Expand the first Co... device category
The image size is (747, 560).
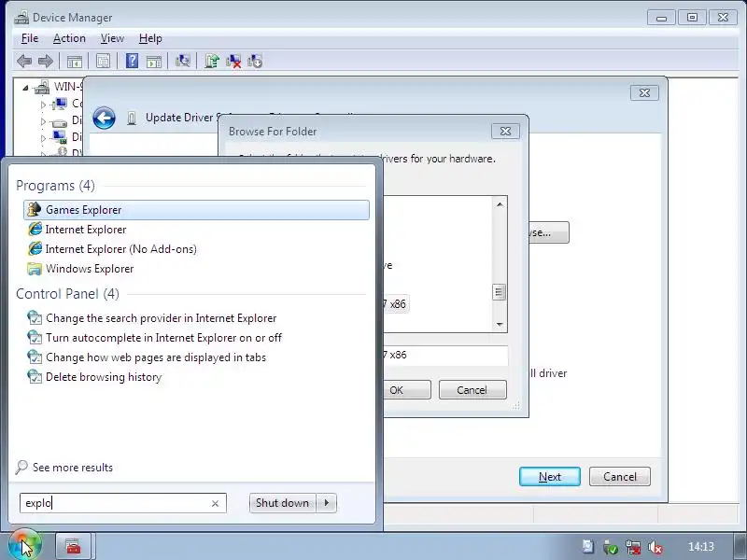(43, 105)
